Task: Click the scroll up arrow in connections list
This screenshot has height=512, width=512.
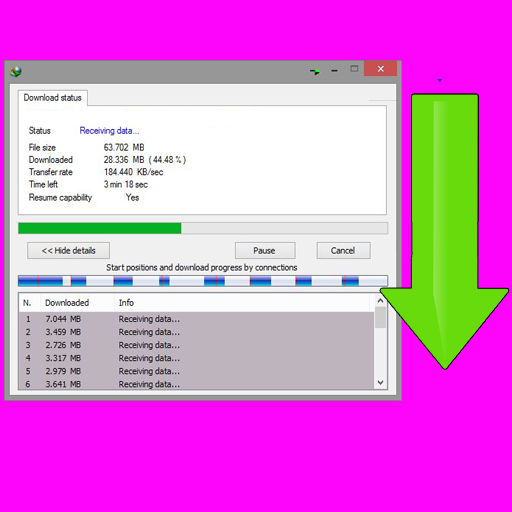Action: pyautogui.click(x=380, y=301)
